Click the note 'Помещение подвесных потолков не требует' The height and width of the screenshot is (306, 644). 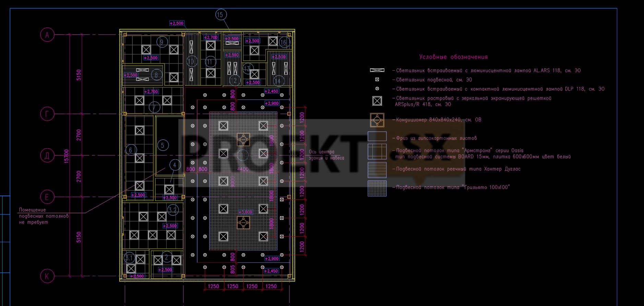(44, 216)
